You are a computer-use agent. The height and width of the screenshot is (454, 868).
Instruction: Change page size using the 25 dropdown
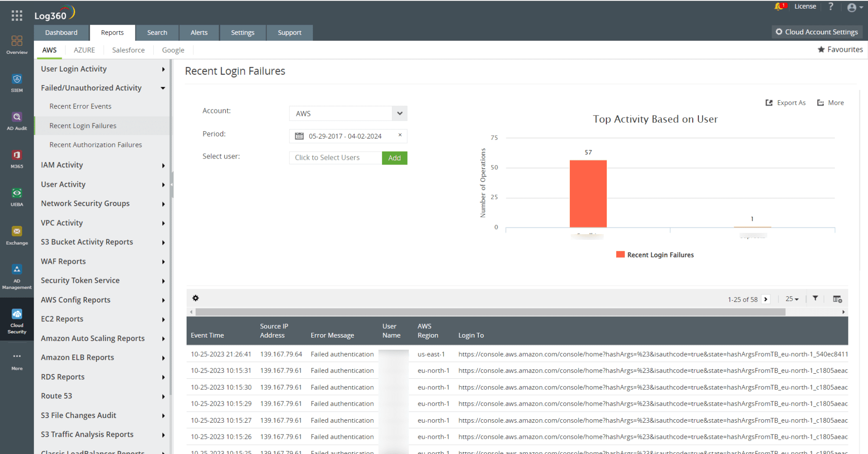click(x=791, y=299)
